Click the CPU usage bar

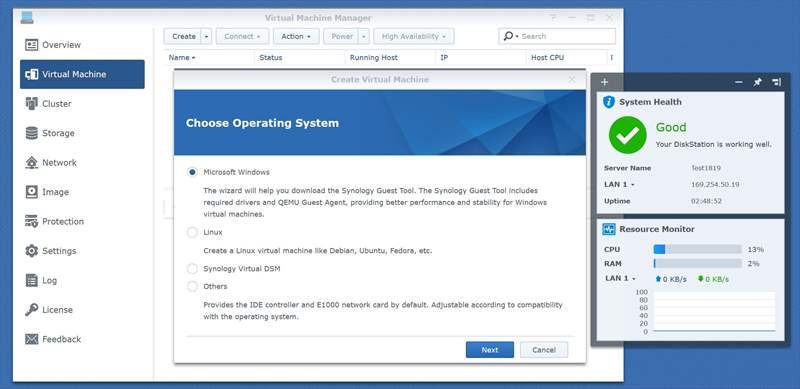tap(697, 250)
